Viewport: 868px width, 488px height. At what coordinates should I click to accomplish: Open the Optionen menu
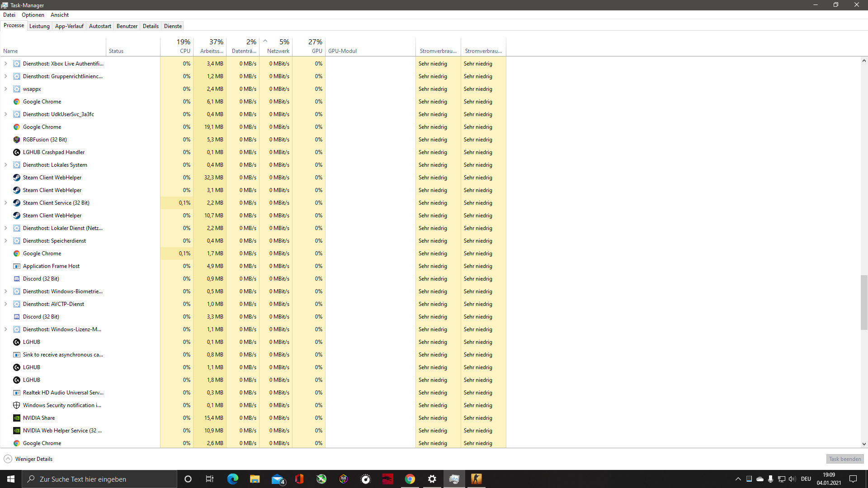coord(33,14)
